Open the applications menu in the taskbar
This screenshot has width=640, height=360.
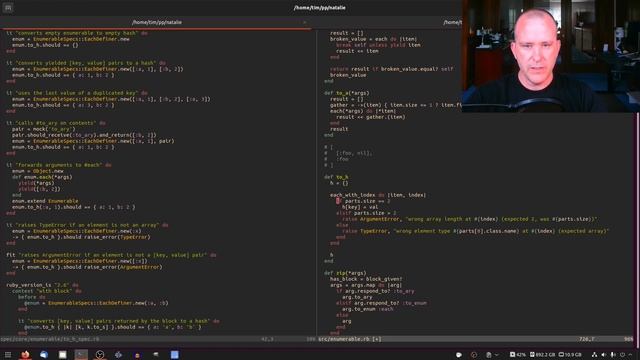pyautogui.click(x=8, y=355)
